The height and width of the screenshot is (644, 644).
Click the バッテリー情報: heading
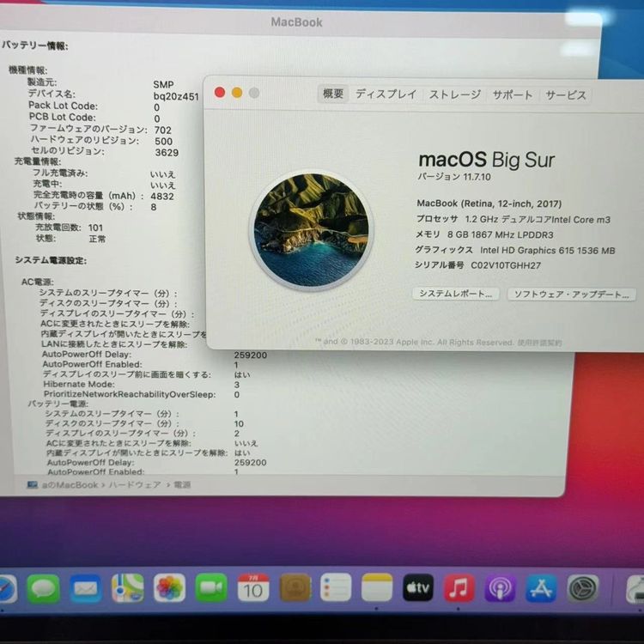35,46
